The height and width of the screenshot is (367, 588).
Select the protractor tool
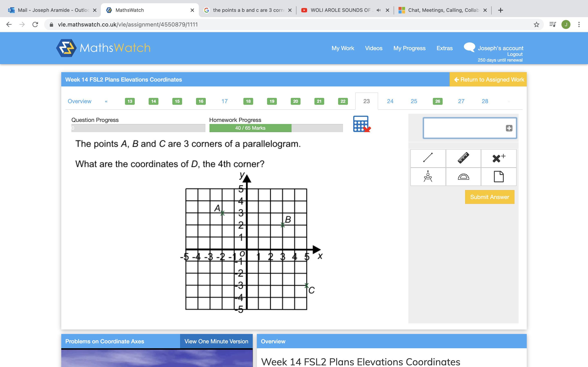click(x=463, y=176)
